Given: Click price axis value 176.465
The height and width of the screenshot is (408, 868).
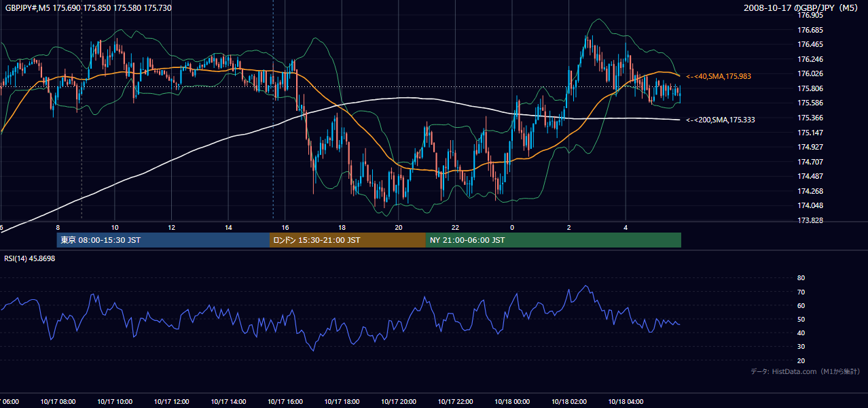Looking at the screenshot, I should click(x=810, y=44).
